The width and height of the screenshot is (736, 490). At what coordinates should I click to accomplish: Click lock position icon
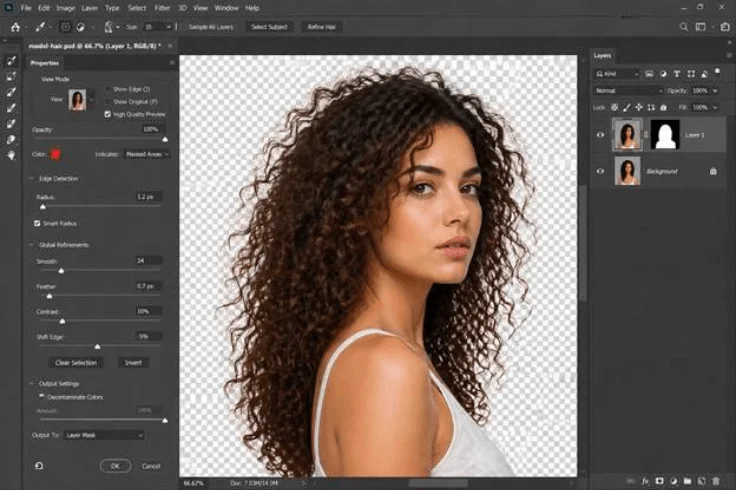(x=639, y=107)
